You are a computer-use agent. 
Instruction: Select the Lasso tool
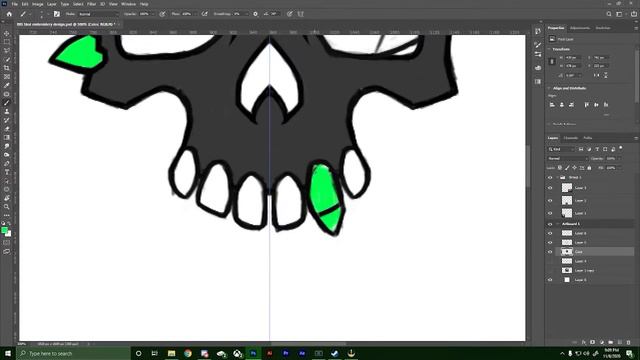pyautogui.click(x=7, y=51)
